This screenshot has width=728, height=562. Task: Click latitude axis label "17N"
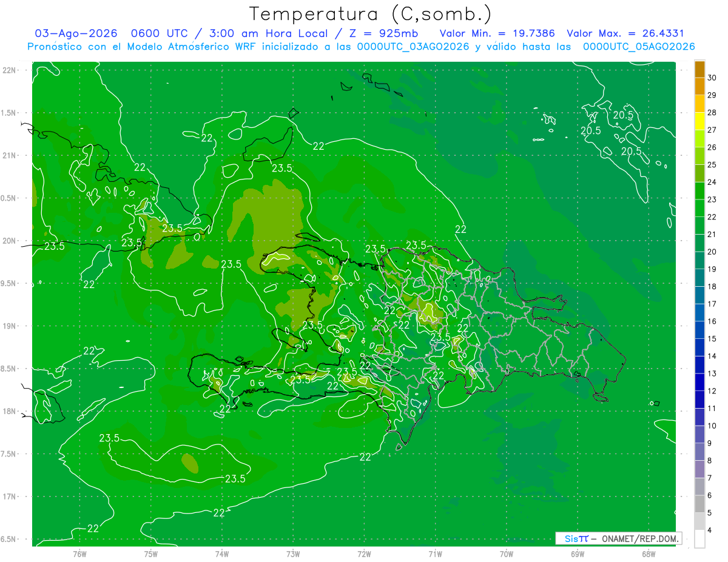[10, 497]
